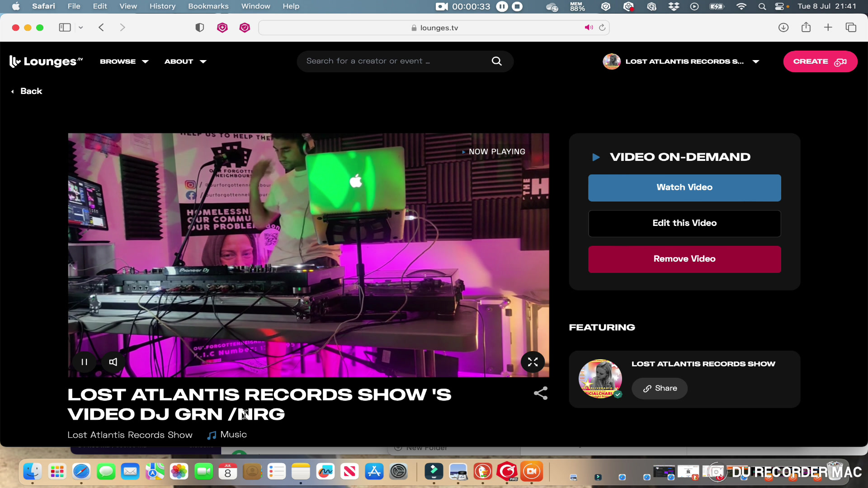Open Photos from the Dock
Screen dimensions: 868x488
click(x=179, y=472)
